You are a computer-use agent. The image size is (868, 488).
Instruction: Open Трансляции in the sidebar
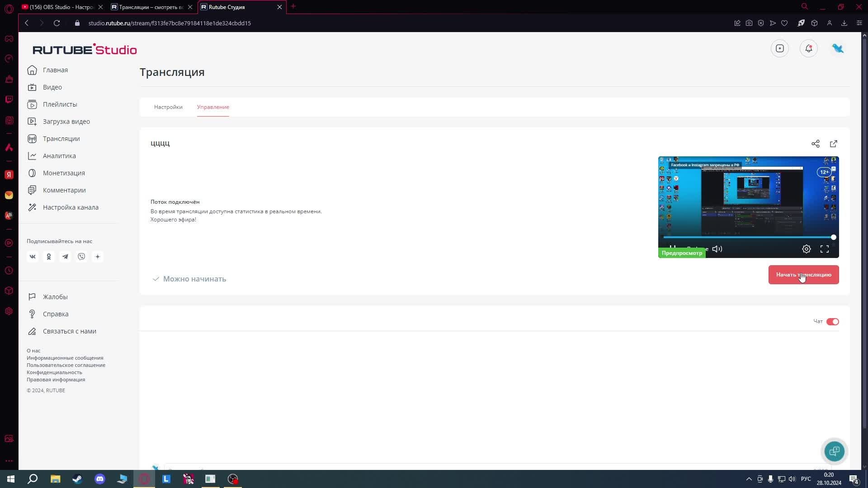(x=61, y=139)
